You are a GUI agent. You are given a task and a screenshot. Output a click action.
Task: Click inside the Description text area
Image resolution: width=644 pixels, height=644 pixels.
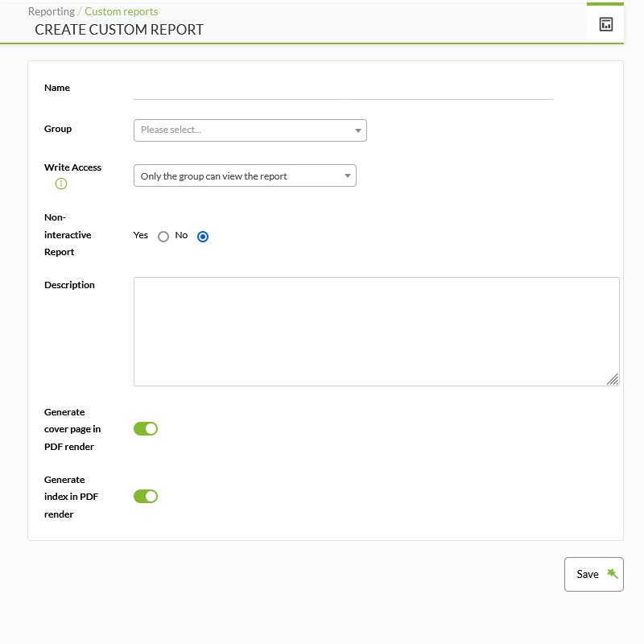[376, 332]
